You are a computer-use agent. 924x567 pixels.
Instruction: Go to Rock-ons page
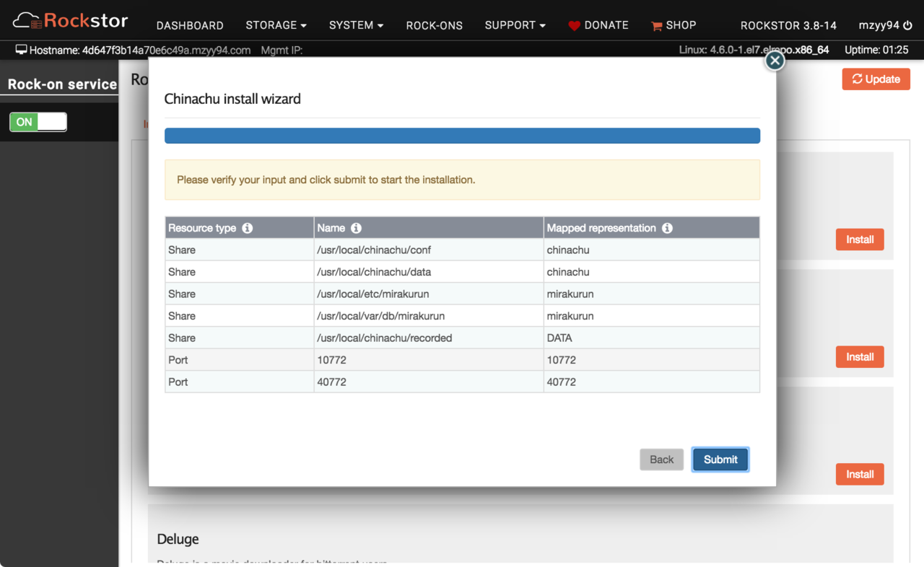pos(435,25)
